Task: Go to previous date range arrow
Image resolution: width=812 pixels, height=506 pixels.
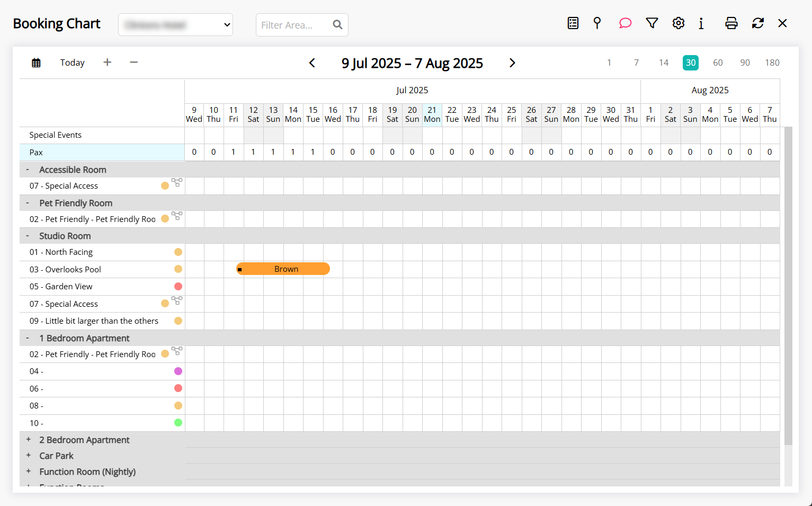Action: click(312, 63)
